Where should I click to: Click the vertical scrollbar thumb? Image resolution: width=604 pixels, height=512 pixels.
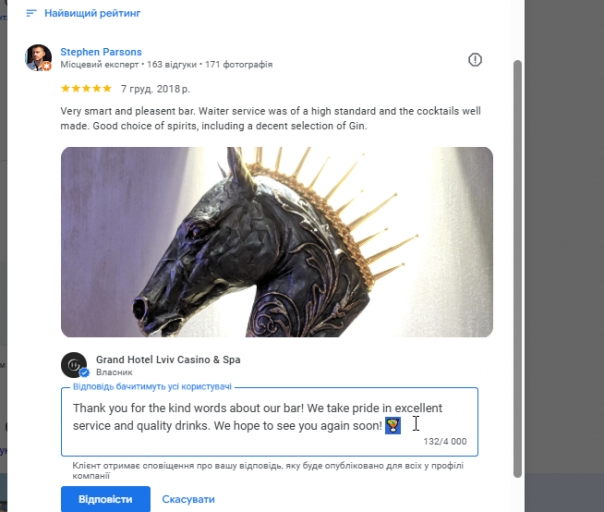click(x=517, y=269)
